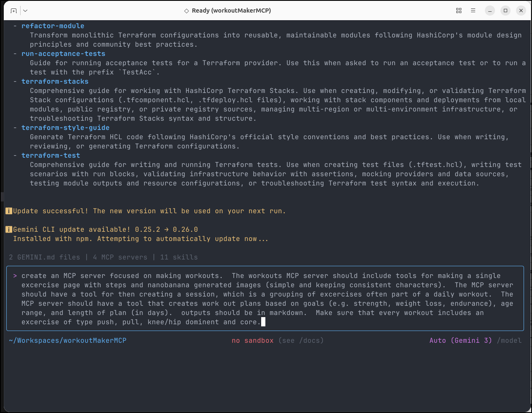This screenshot has height=413, width=532.
Task: Click the ~/Workspaces/workoutMakerMCP path
Action: pos(68,341)
